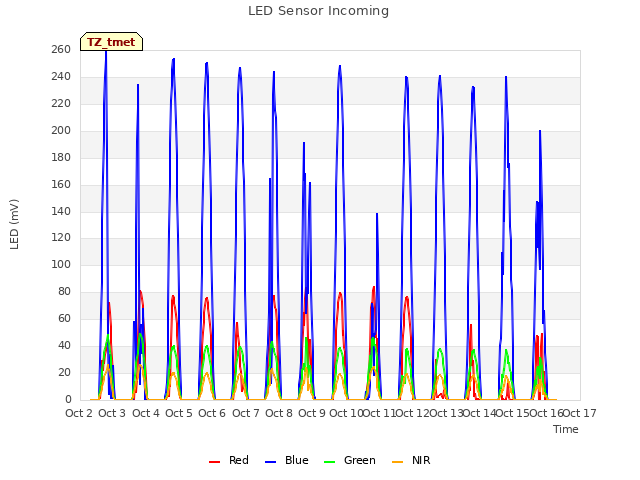This screenshot has width=640, height=480.
Task: Click the 160 y-axis tick label
Action: [x=61, y=184]
